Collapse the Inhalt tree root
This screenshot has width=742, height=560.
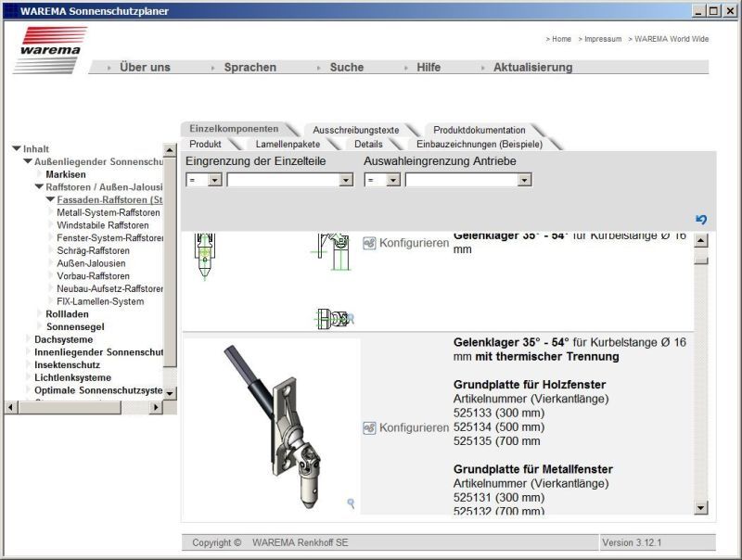point(17,148)
